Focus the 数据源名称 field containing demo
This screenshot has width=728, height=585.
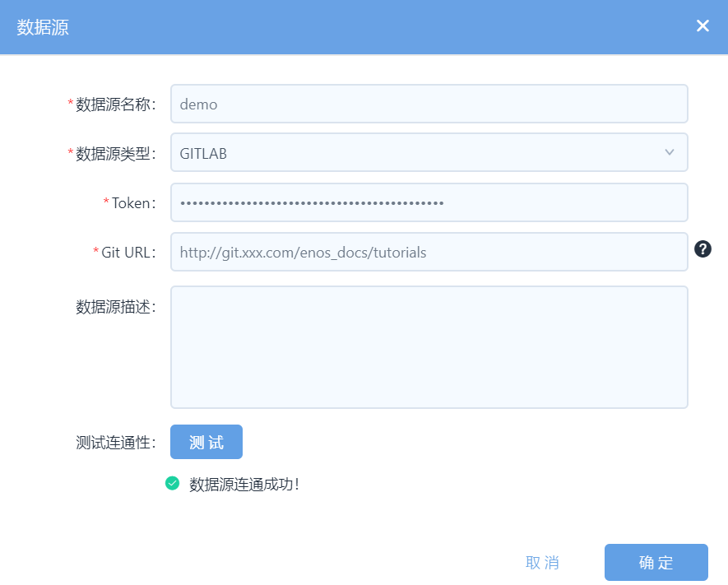click(429, 104)
